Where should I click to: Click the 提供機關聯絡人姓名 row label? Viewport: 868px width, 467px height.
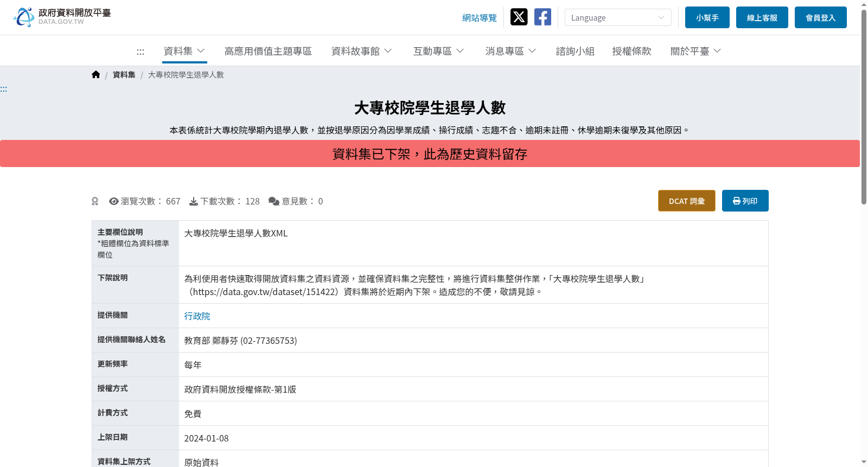point(131,340)
